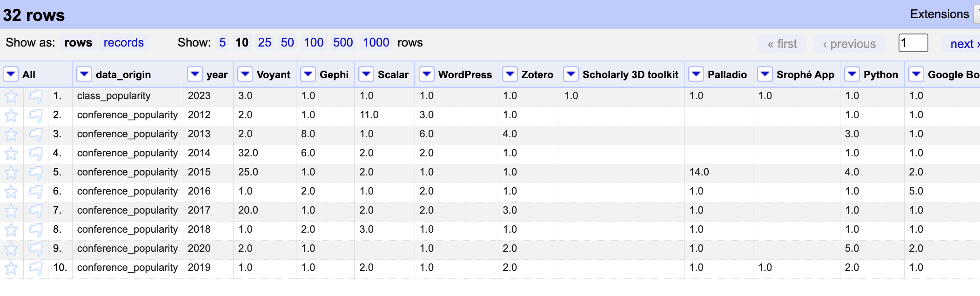
Task: Flag row 5 for year 2015
Action: click(x=36, y=173)
